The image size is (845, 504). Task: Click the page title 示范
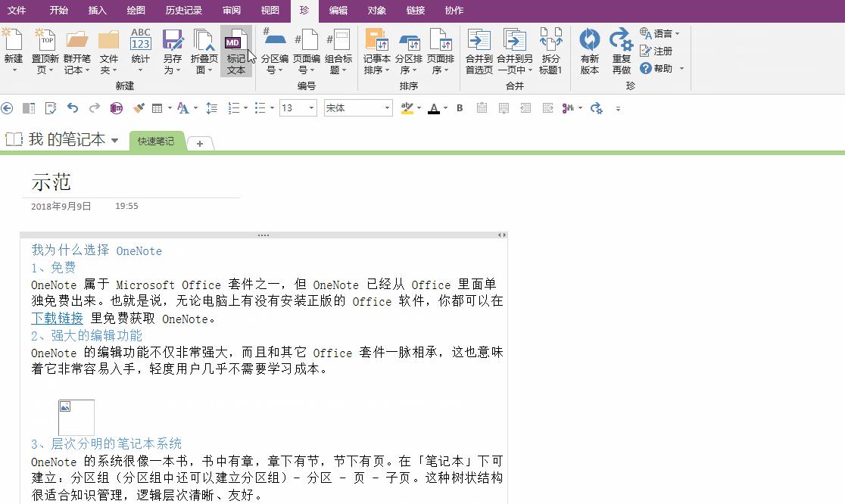[x=51, y=182]
